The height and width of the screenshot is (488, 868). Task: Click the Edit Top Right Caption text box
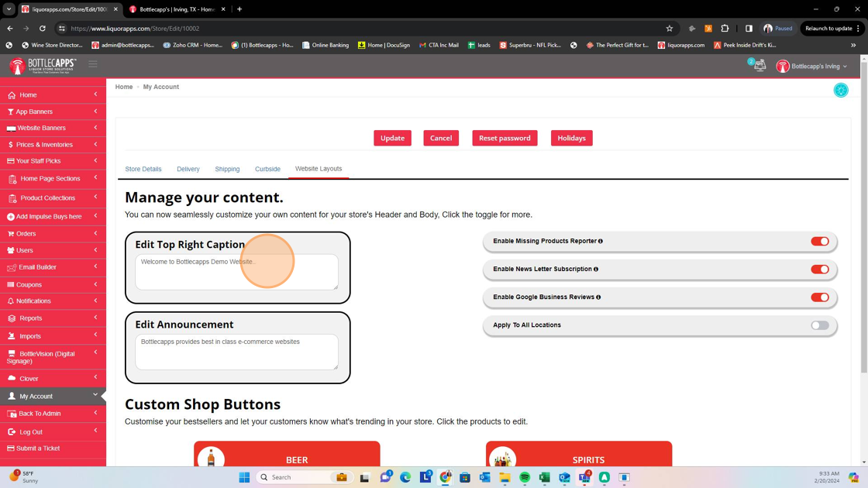tap(236, 272)
